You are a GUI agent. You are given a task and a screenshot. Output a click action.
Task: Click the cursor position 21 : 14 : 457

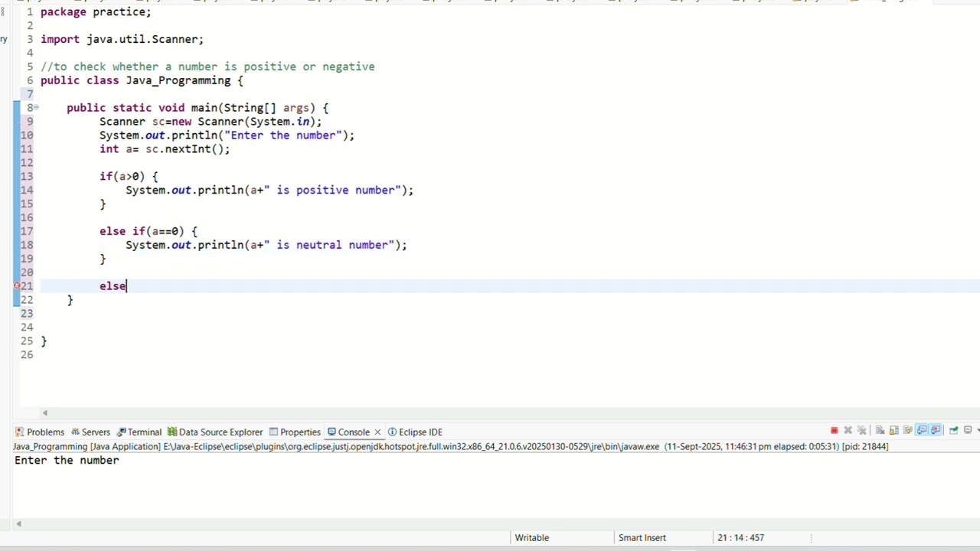coord(740,538)
